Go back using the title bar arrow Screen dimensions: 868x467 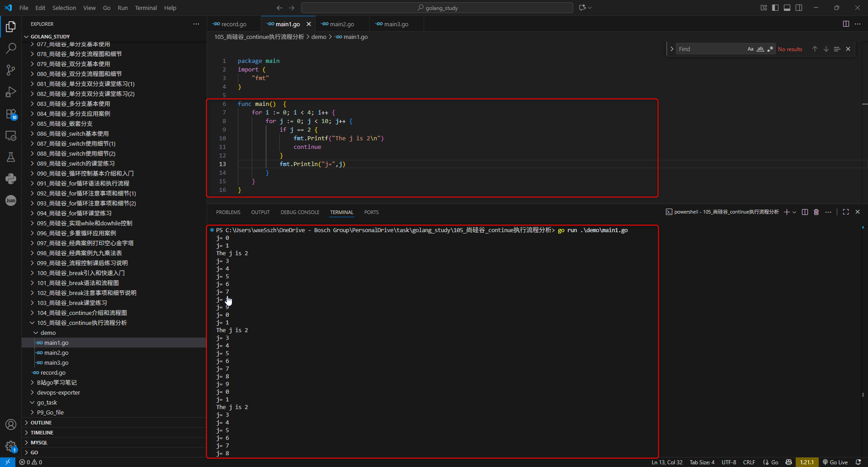[x=279, y=8]
